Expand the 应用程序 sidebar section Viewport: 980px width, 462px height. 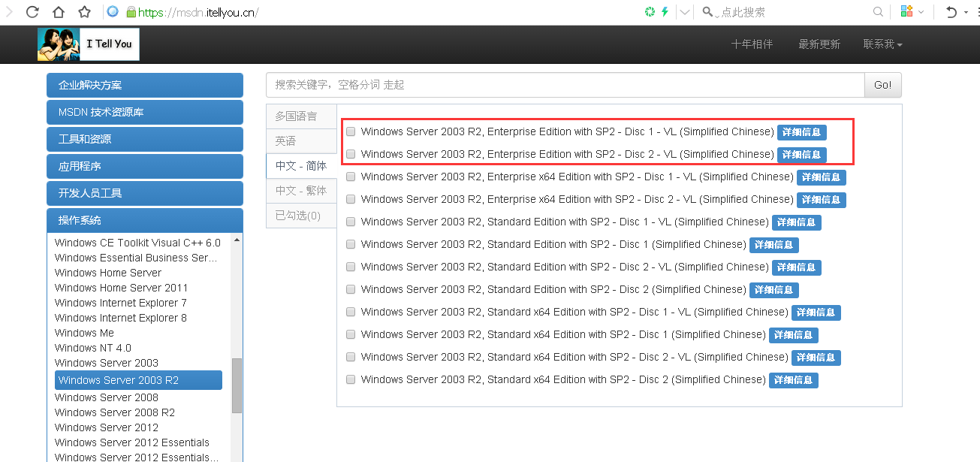145,166
